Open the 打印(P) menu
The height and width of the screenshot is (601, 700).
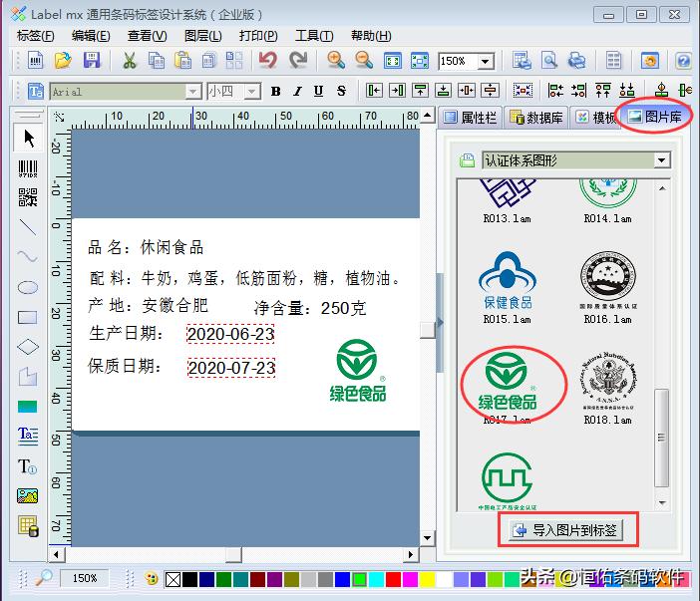pos(258,36)
